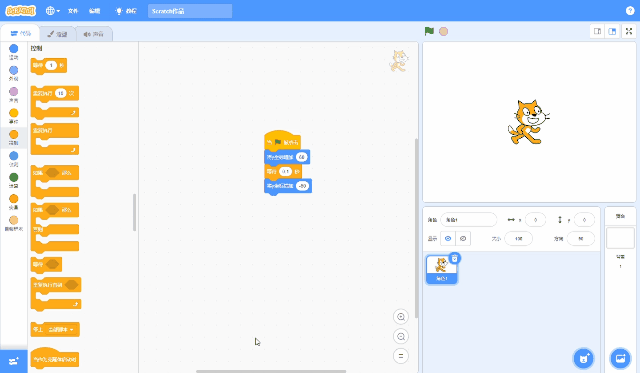The width and height of the screenshot is (640, 373).
Task: Click the block palette scrollbar
Action: pyautogui.click(x=134, y=213)
